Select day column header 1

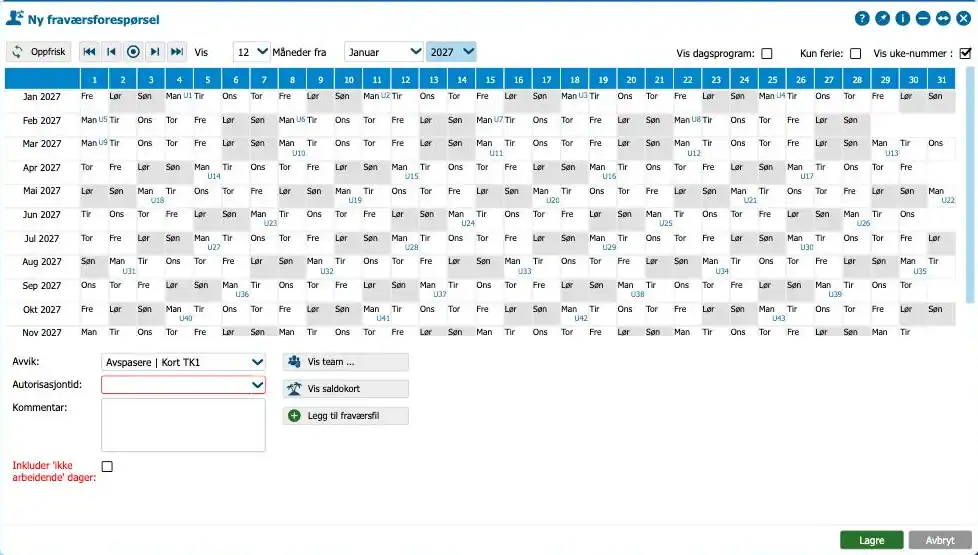coord(94,79)
